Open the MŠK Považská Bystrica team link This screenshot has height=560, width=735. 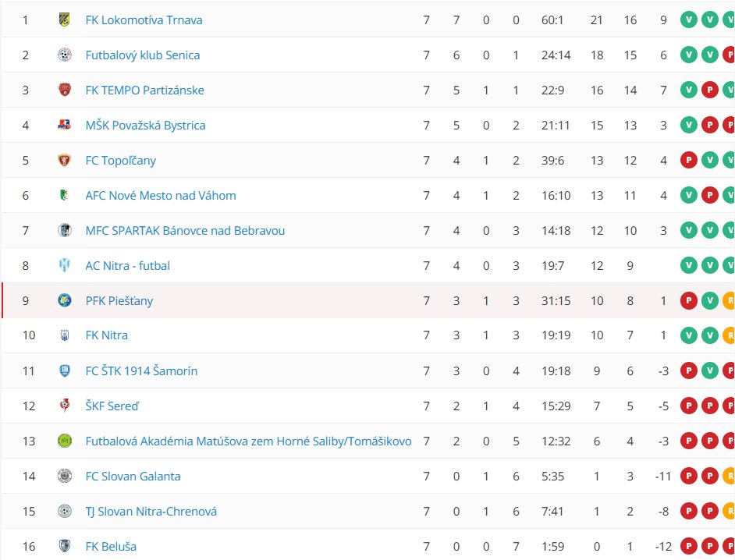pyautogui.click(x=145, y=125)
